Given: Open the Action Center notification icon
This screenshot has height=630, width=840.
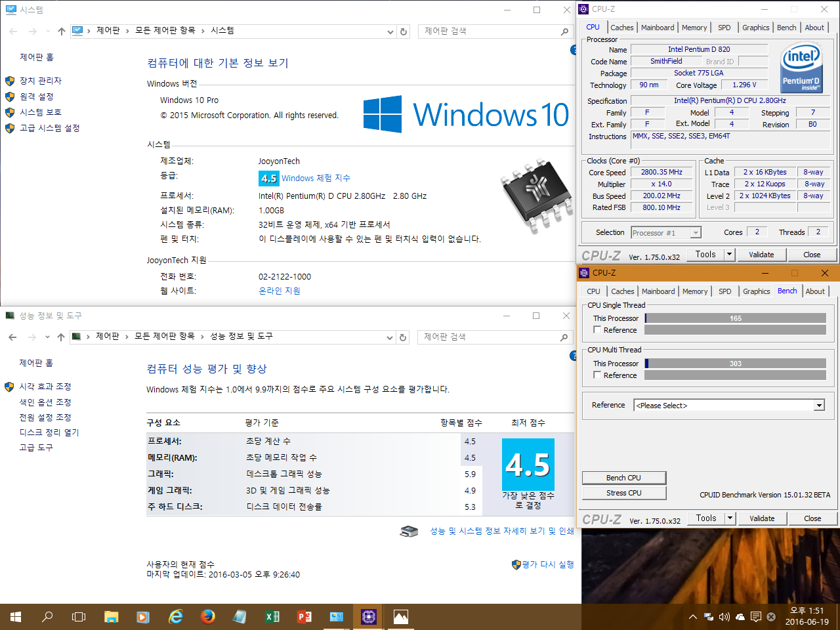Looking at the screenshot, I should click(756, 617).
